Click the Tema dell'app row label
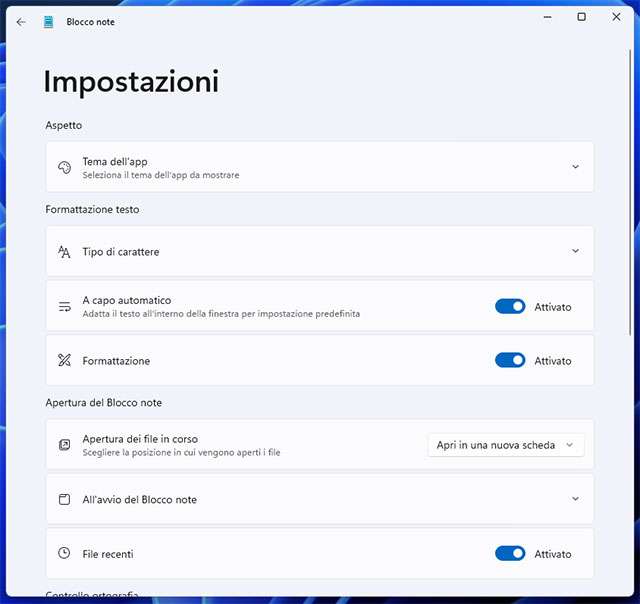640x604 pixels. click(116, 162)
